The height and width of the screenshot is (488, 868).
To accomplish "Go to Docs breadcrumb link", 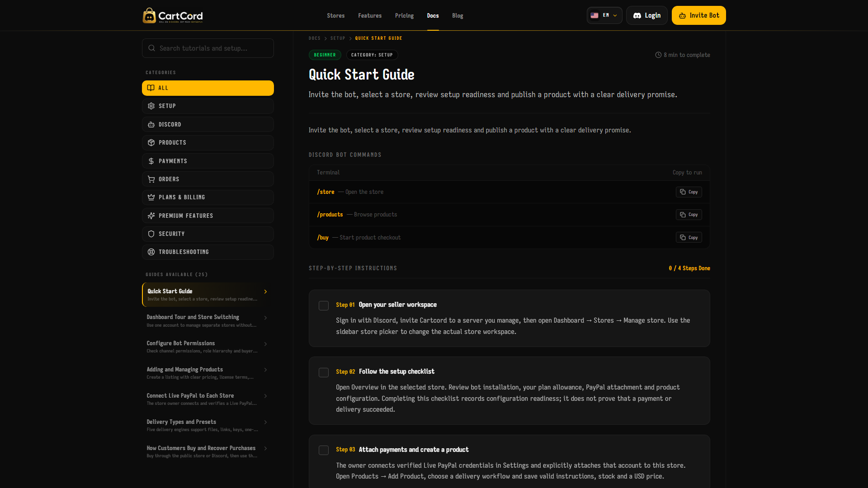I will click(x=315, y=38).
